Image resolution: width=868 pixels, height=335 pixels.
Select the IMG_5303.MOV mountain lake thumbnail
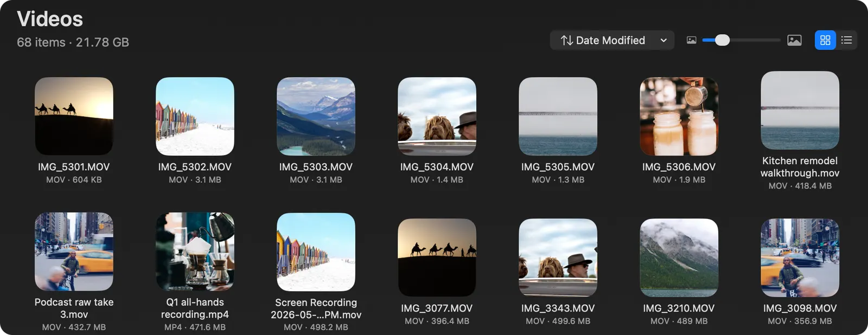[316, 116]
